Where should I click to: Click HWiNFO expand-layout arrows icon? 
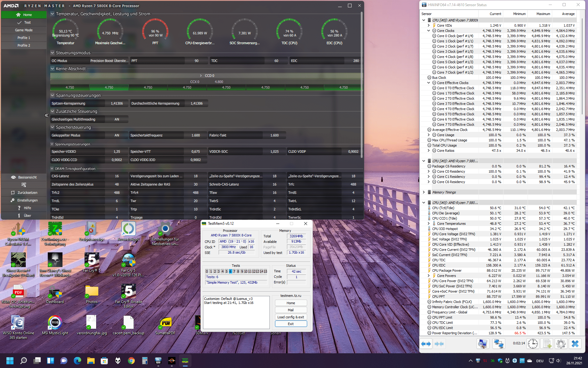click(426, 344)
